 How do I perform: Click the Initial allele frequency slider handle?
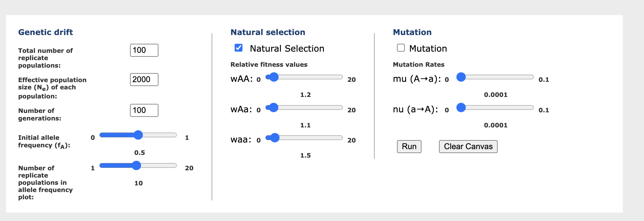point(138,135)
